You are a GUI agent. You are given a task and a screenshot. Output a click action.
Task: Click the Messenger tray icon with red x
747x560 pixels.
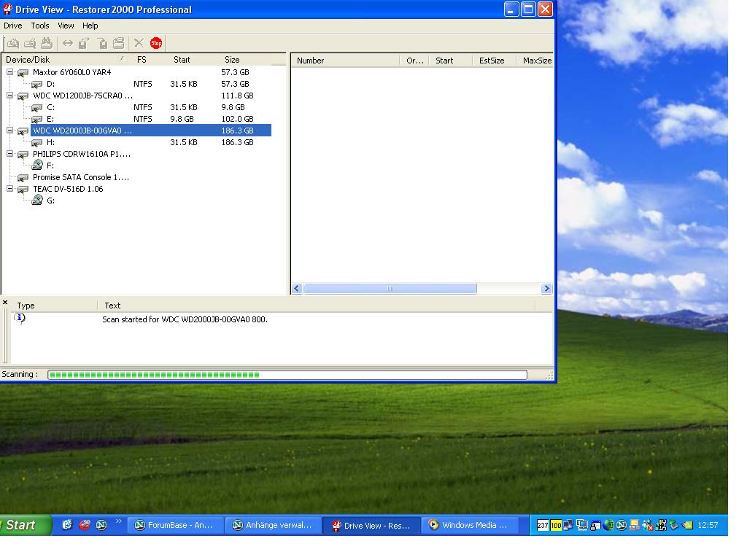point(648,525)
